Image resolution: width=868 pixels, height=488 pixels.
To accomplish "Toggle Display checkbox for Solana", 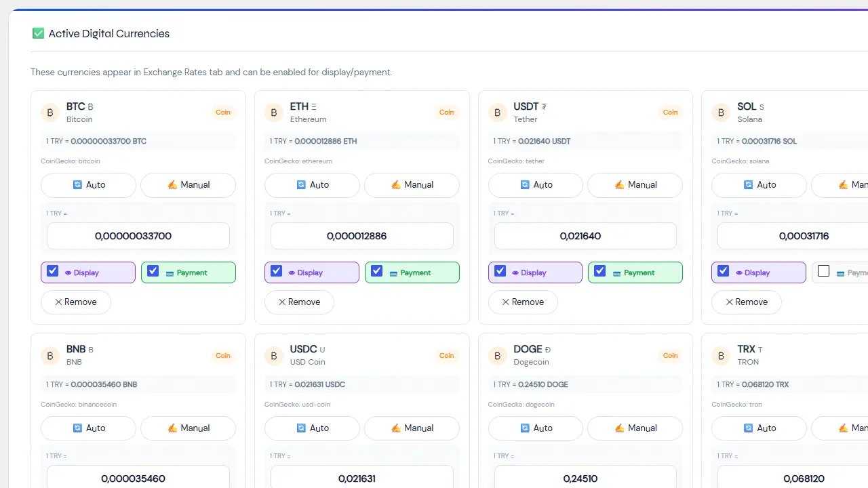I will pos(724,271).
